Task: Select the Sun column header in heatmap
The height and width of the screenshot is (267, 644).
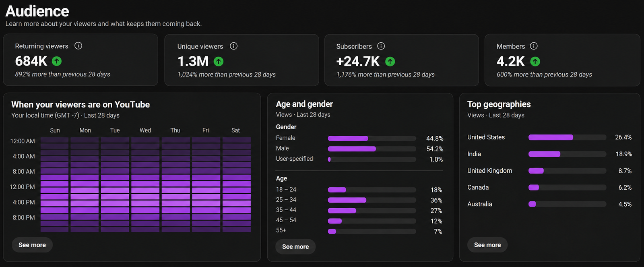Action: [x=55, y=130]
